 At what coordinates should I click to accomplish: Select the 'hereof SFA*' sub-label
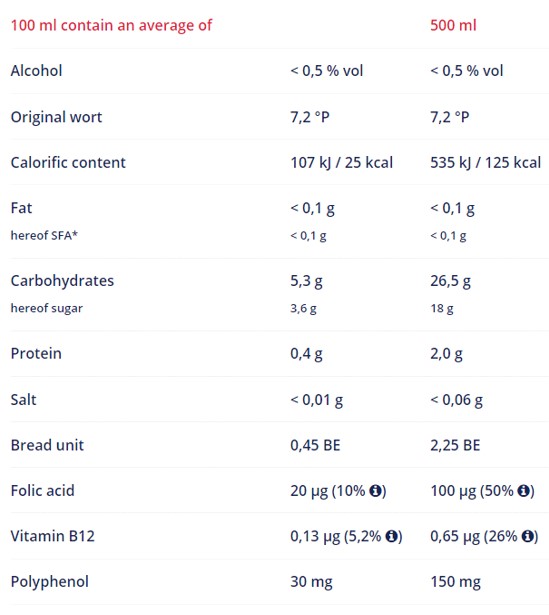point(44,235)
